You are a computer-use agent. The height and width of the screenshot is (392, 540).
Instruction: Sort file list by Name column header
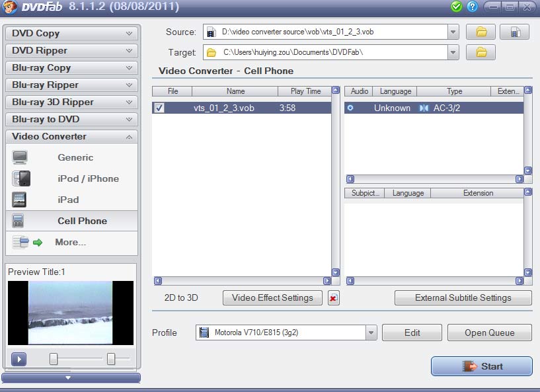coord(235,91)
